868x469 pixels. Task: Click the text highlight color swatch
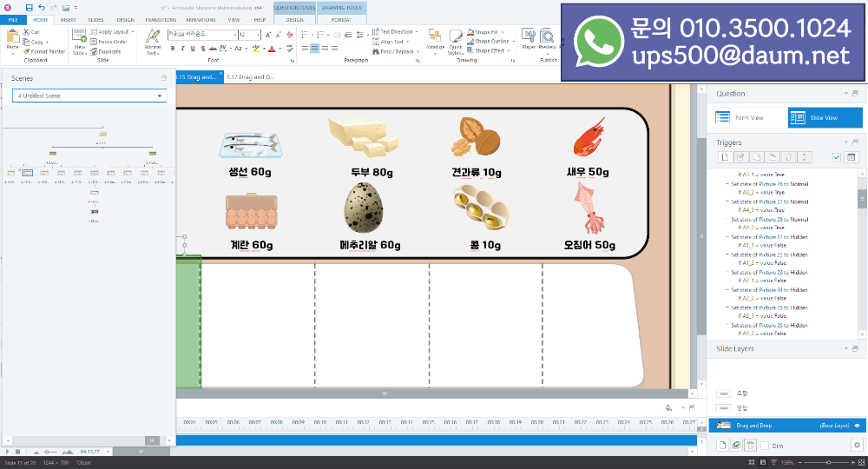(x=256, y=49)
